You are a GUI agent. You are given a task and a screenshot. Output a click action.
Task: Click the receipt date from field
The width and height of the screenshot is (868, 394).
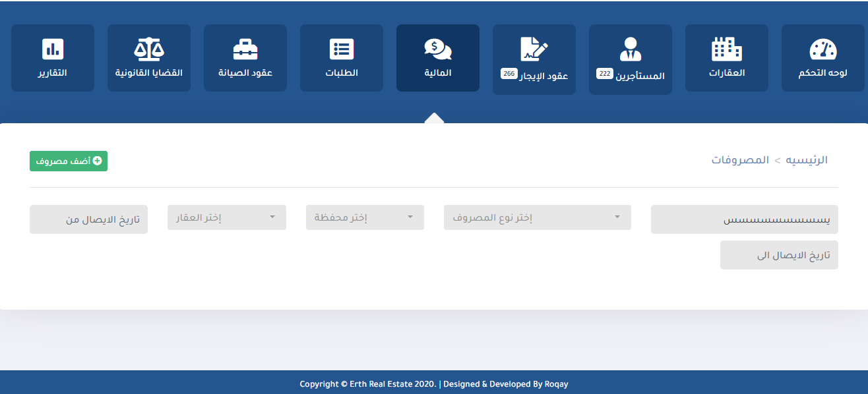pyautogui.click(x=88, y=219)
